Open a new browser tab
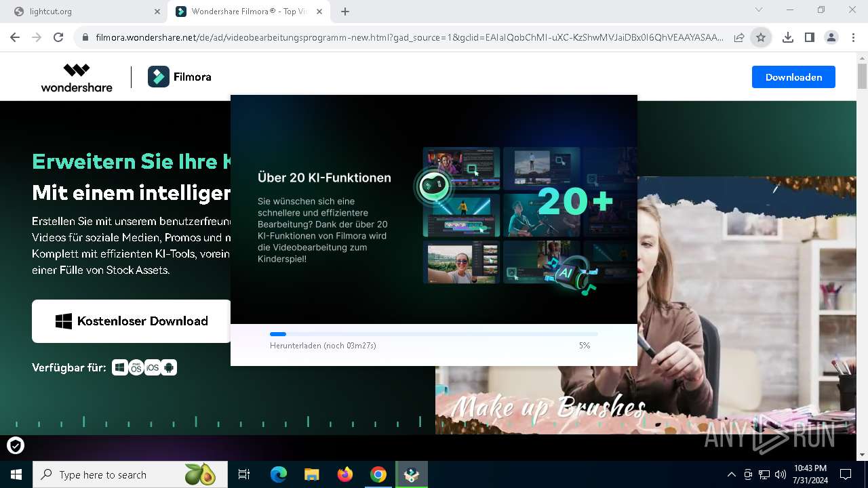 tap(345, 12)
